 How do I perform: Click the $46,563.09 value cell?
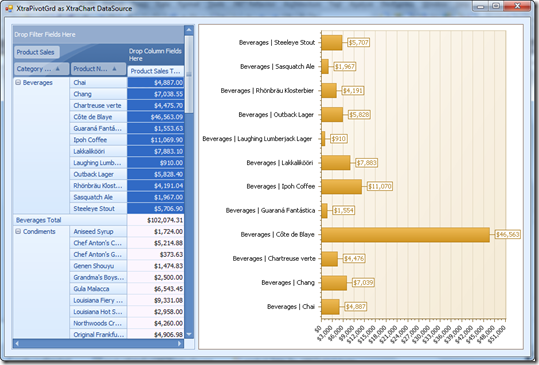[156, 117]
